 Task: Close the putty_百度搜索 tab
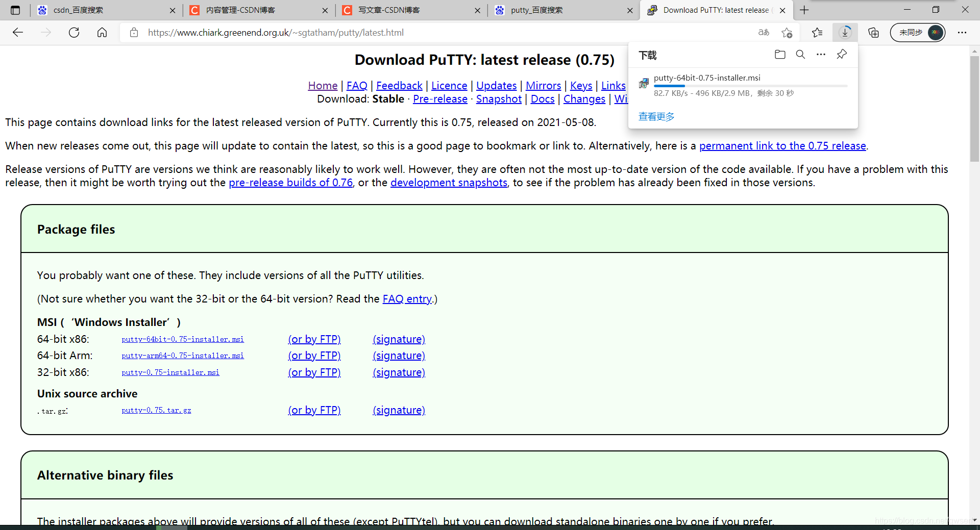point(630,10)
